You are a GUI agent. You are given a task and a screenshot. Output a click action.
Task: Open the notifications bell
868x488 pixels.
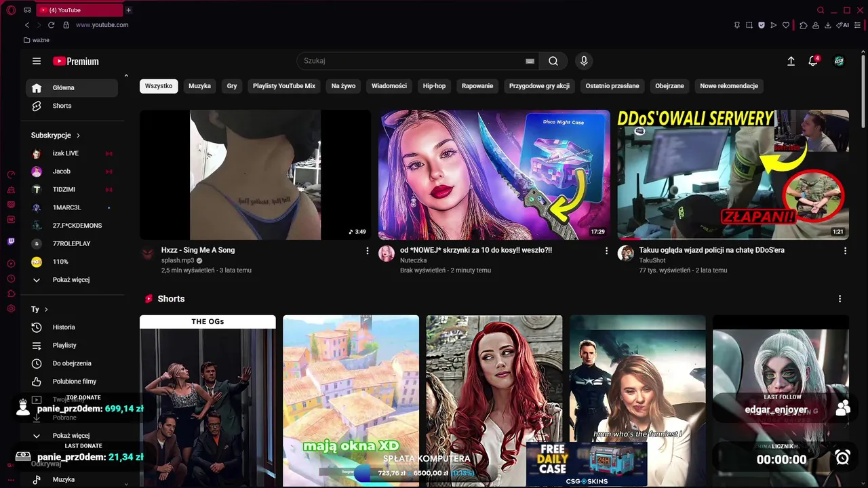(813, 61)
